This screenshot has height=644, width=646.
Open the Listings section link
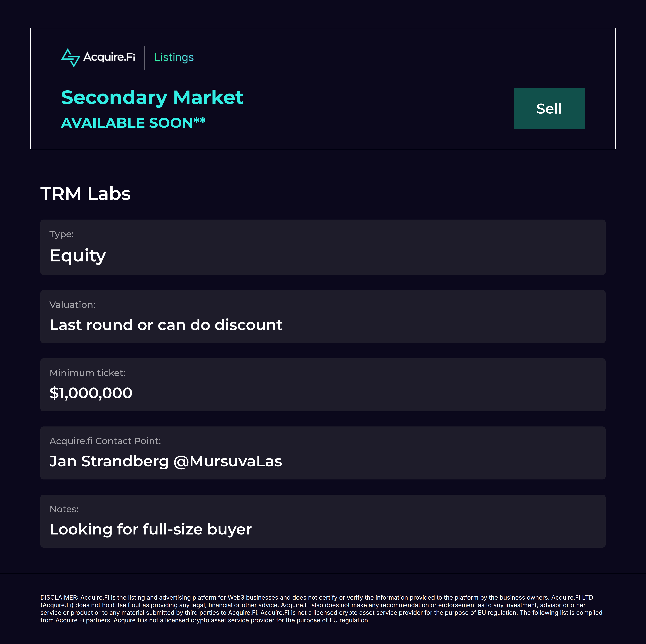pyautogui.click(x=174, y=58)
